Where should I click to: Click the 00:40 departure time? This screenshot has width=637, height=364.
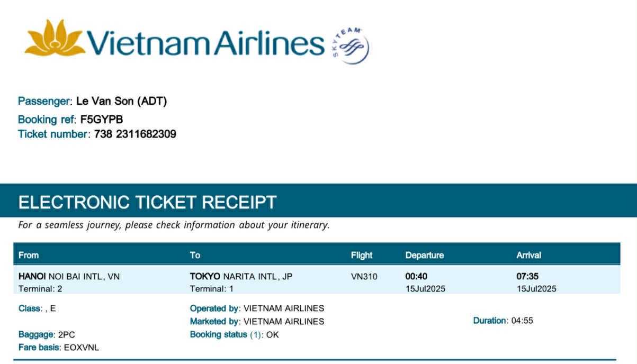coord(416,276)
